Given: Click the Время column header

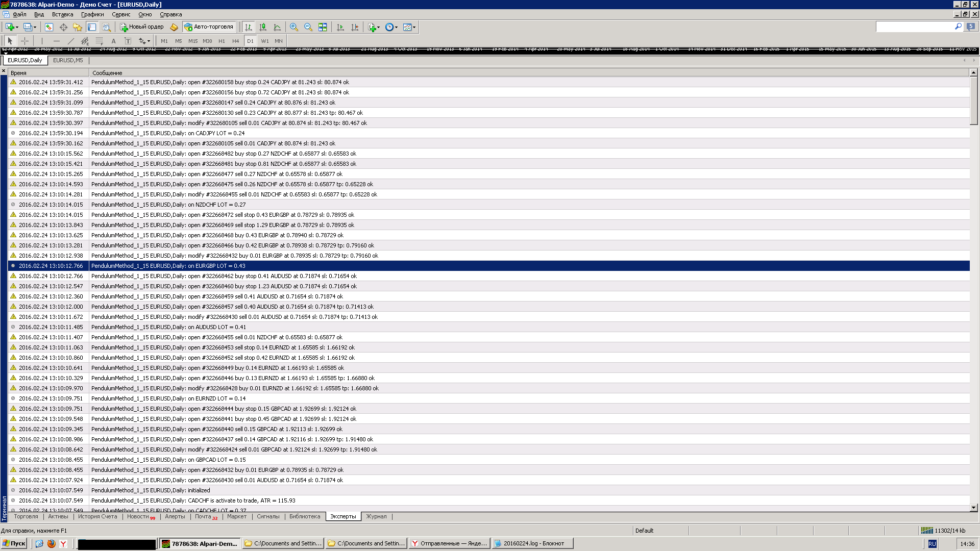Looking at the screenshot, I should tap(48, 73).
